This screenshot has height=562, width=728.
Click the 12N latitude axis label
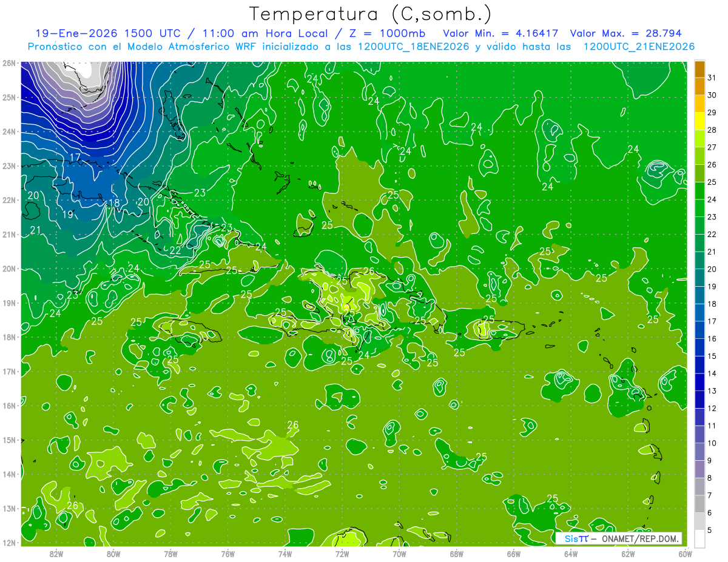tap(8, 543)
